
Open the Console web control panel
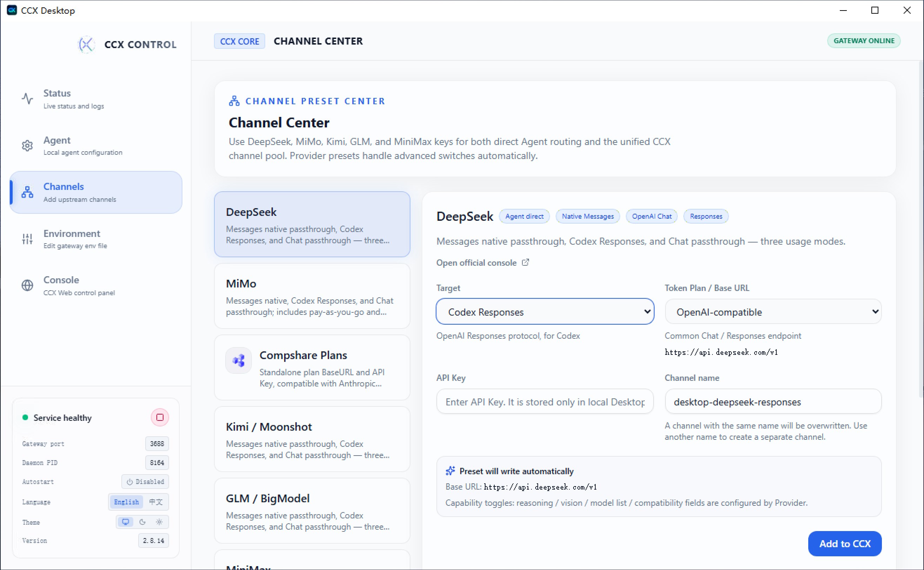96,286
